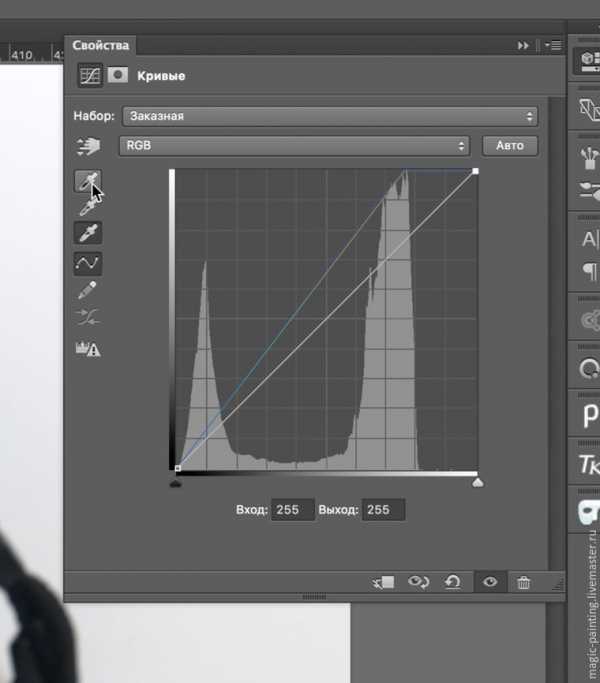Open the Properties panel flyout menu
Image resolution: width=600 pixels, height=683 pixels.
(x=553, y=45)
